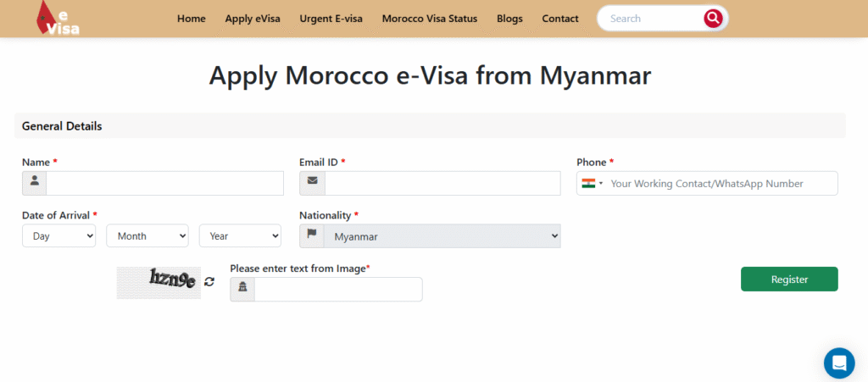Open the phone country flag selector
The width and height of the screenshot is (868, 382).
pos(592,183)
